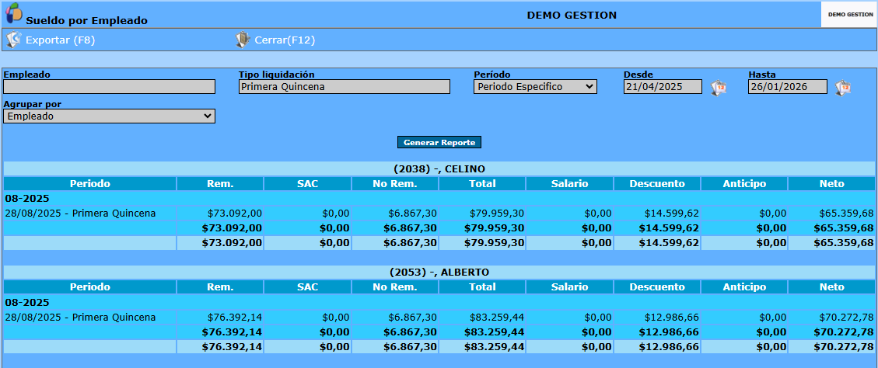The height and width of the screenshot is (368, 878).
Task: Select the (2053) -, ALBERTO group header
Action: [439, 272]
